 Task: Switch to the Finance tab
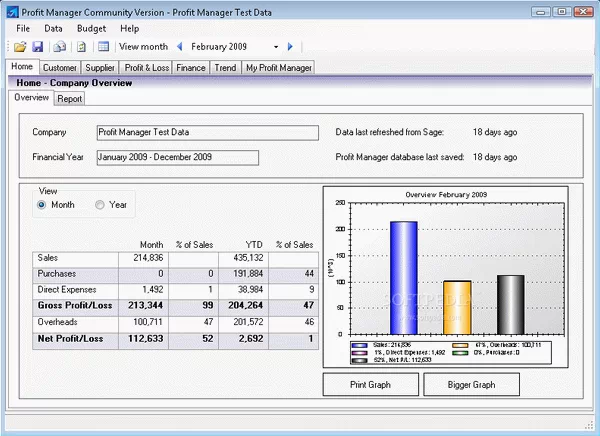[x=191, y=68]
